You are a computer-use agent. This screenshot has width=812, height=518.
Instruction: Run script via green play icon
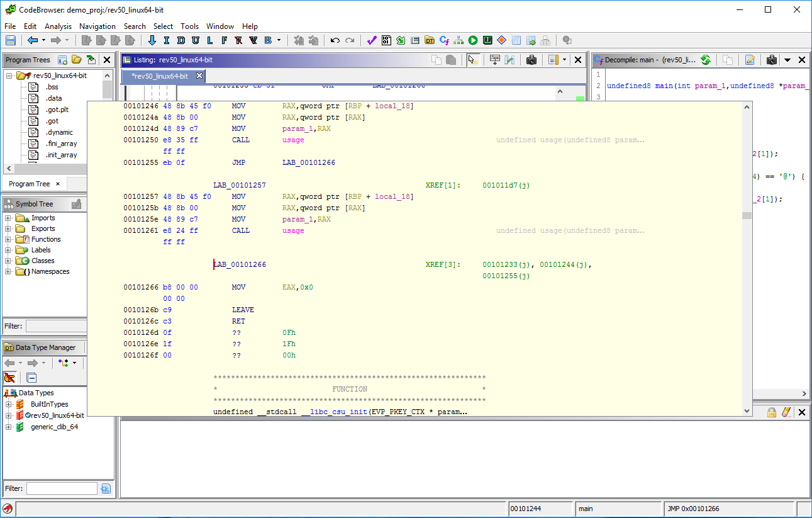tap(473, 40)
